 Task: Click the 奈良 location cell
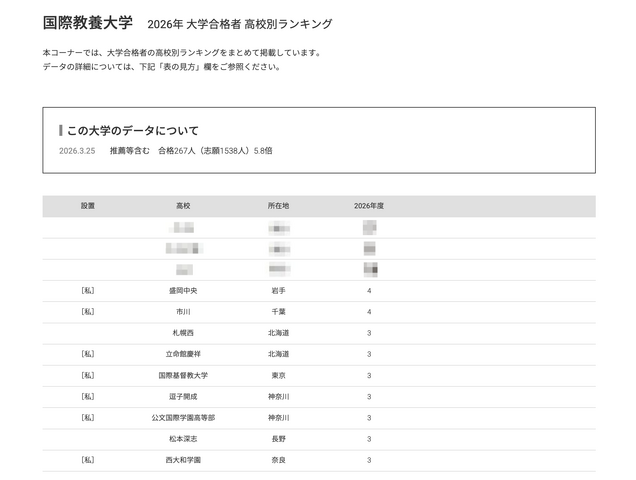pyautogui.click(x=279, y=460)
